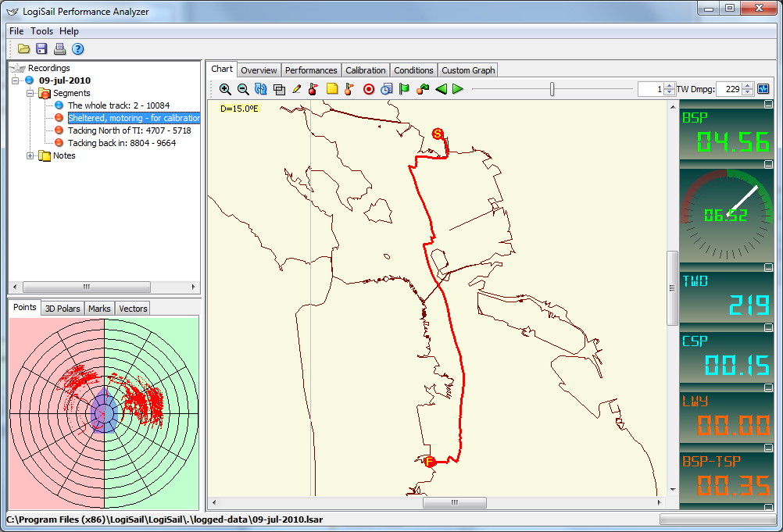Collapse the Segments tree folder
783x532 pixels.
coord(31,93)
